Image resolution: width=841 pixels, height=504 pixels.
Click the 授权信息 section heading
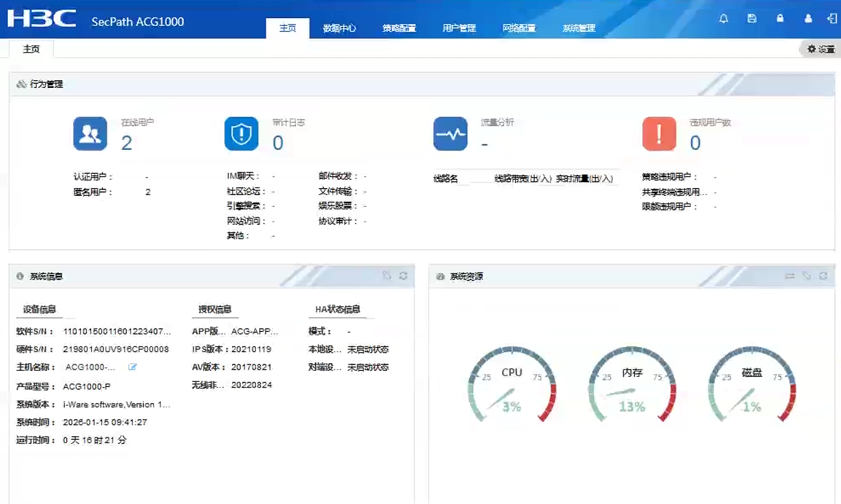coord(215,310)
